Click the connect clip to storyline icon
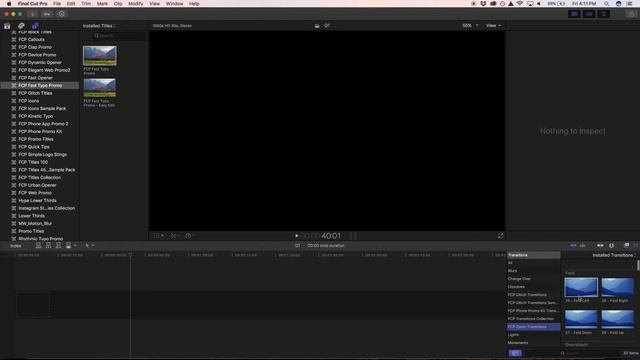The image size is (640, 360). point(38,245)
